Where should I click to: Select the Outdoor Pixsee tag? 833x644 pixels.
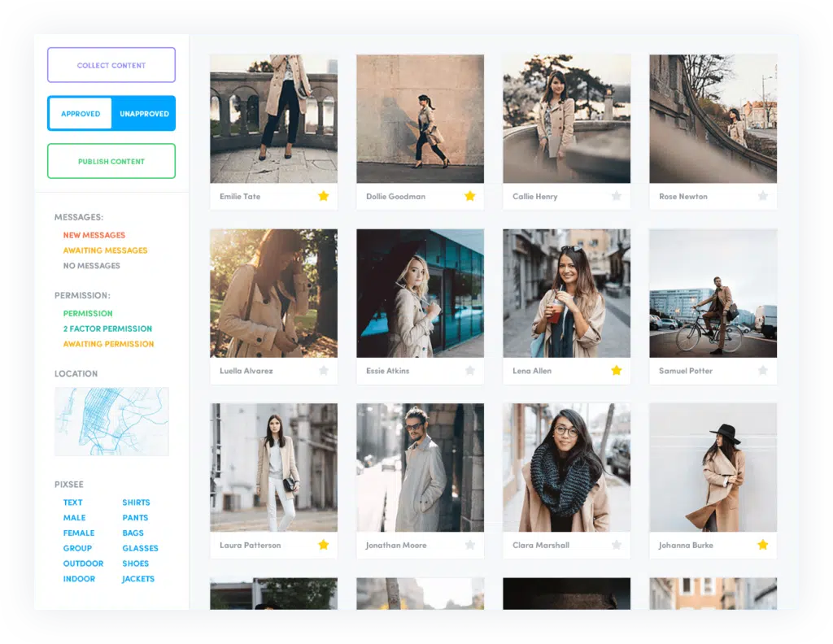click(x=83, y=563)
